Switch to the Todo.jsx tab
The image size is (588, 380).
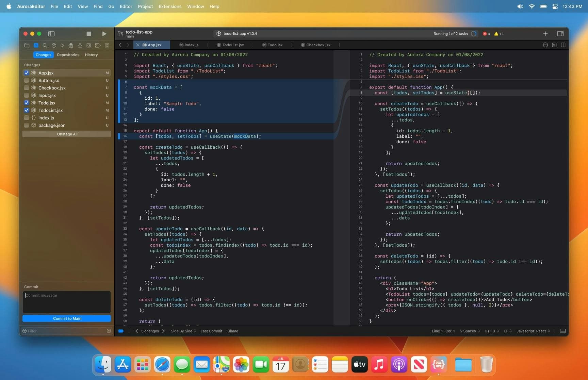[273, 45]
